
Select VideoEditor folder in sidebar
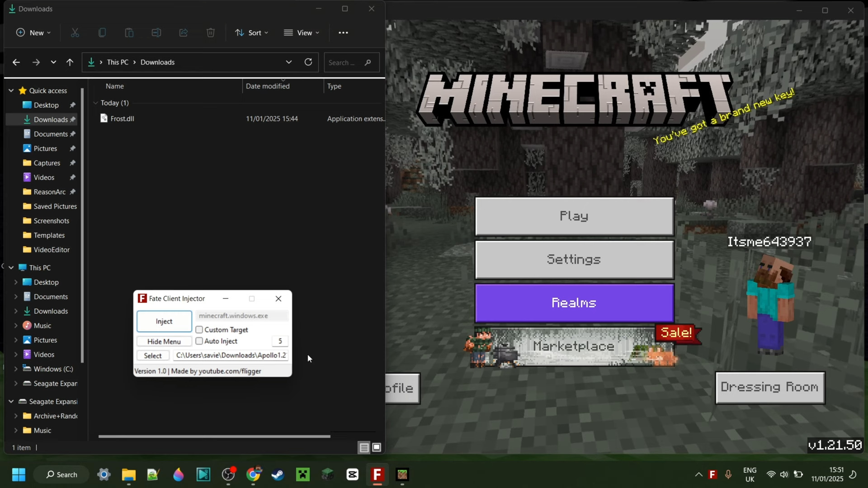tap(52, 249)
